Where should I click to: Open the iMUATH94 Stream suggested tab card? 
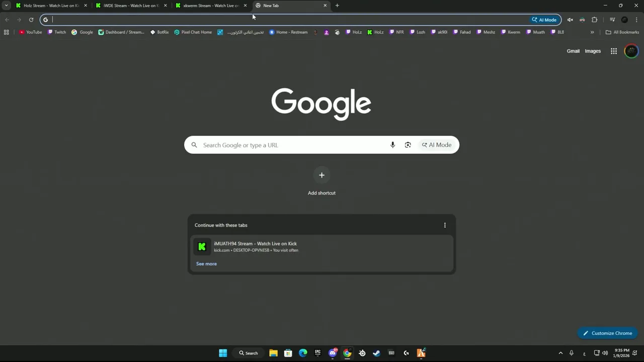321,247
